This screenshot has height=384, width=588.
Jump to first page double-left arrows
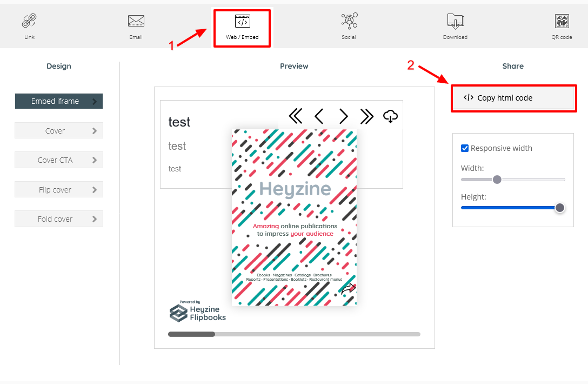(x=295, y=116)
